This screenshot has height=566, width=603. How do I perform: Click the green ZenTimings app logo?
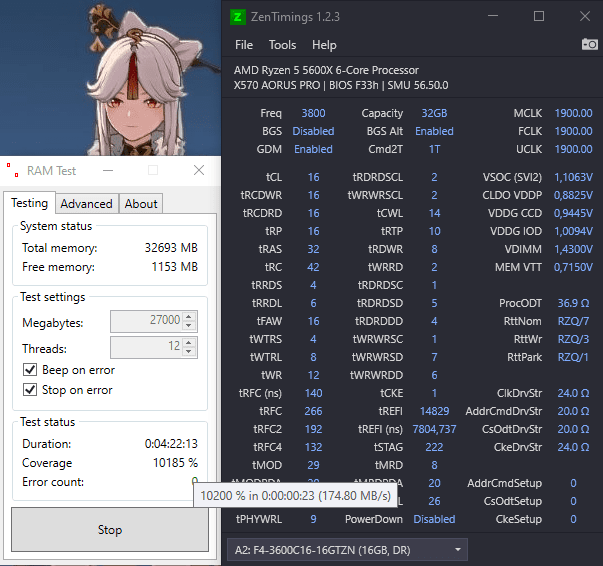point(238,17)
